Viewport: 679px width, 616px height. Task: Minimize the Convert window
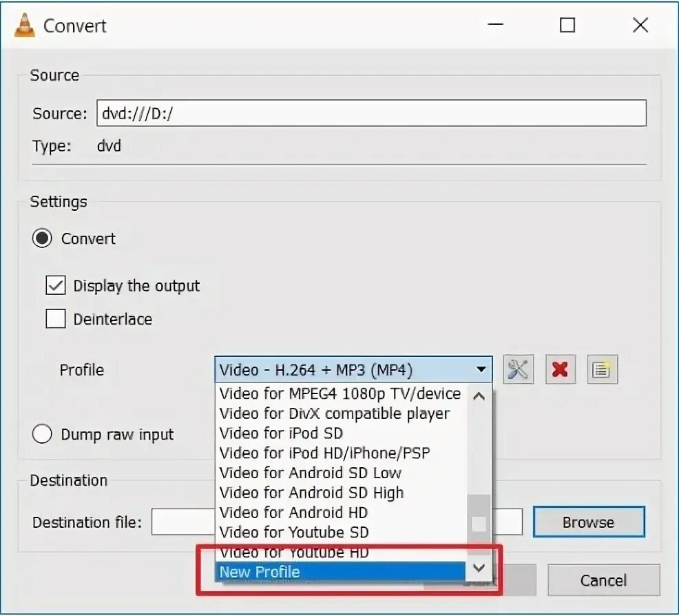(495, 25)
